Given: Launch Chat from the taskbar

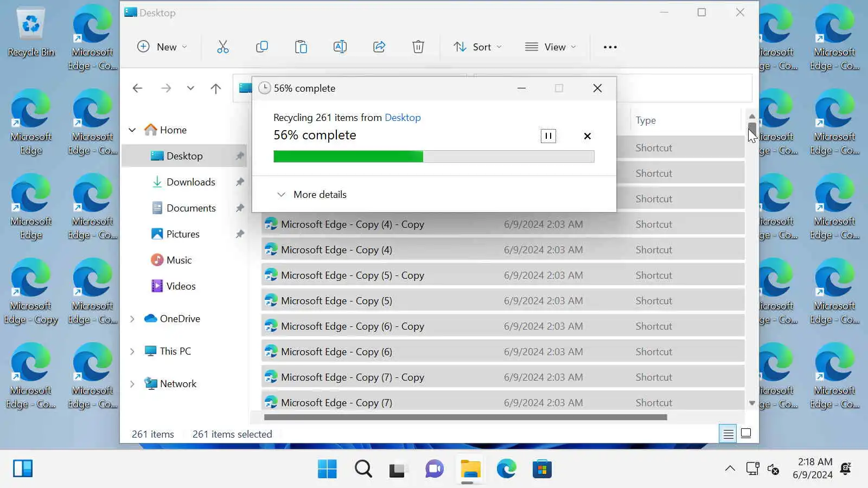Looking at the screenshot, I should 435,469.
